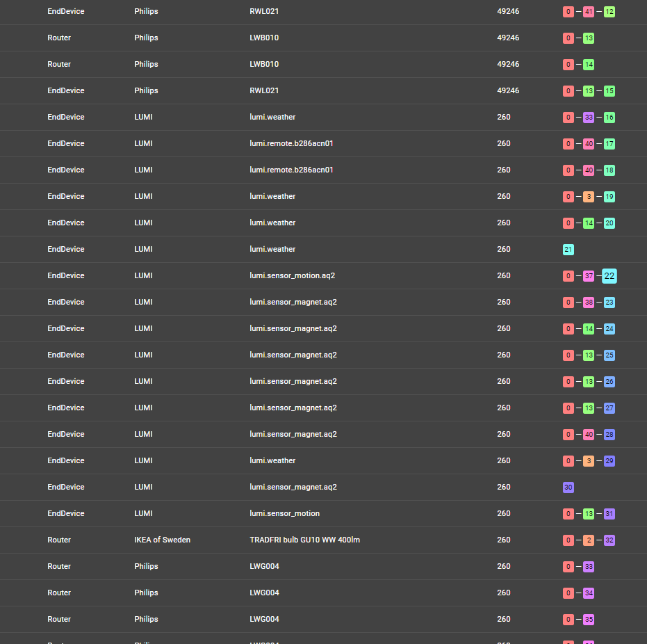Click RWL021 model in the badge 12 row

pos(264,11)
